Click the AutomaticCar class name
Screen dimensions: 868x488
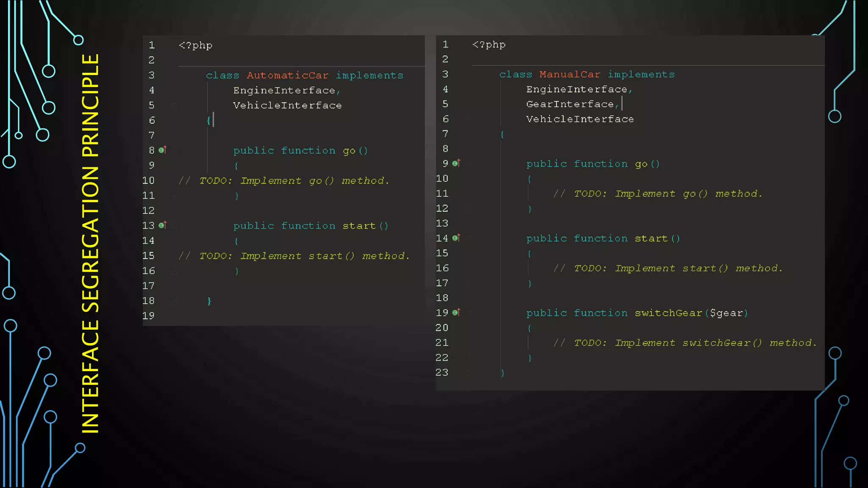[x=287, y=75]
